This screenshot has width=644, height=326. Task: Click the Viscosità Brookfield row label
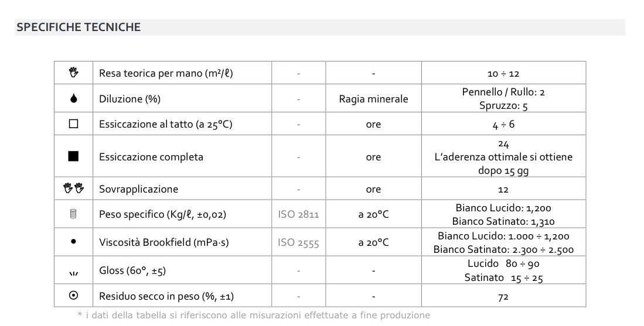164,242
